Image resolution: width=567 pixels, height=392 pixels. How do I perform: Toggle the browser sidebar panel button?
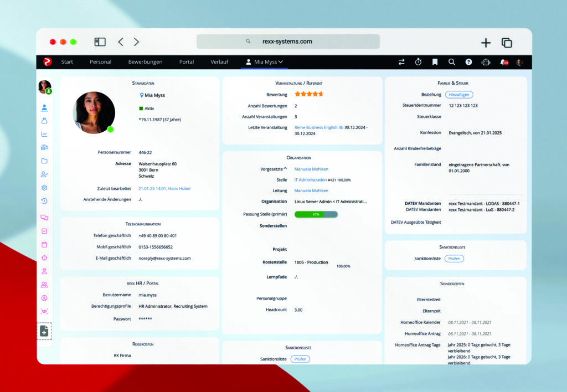click(100, 42)
